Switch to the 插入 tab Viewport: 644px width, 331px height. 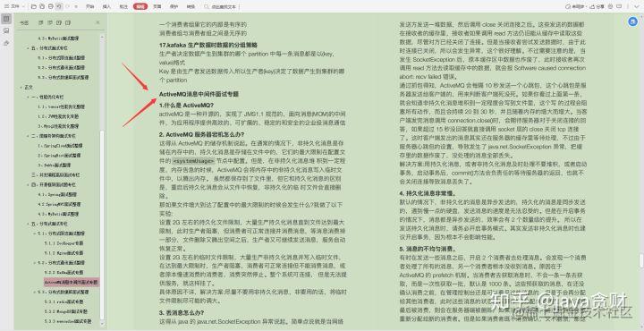pos(106,6)
